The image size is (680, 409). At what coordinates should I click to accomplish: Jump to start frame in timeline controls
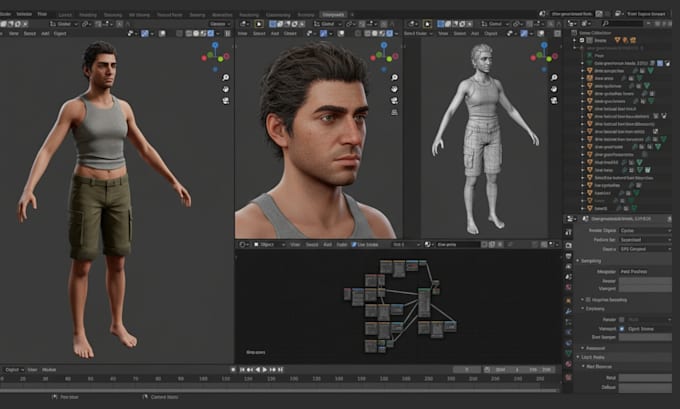pos(242,370)
